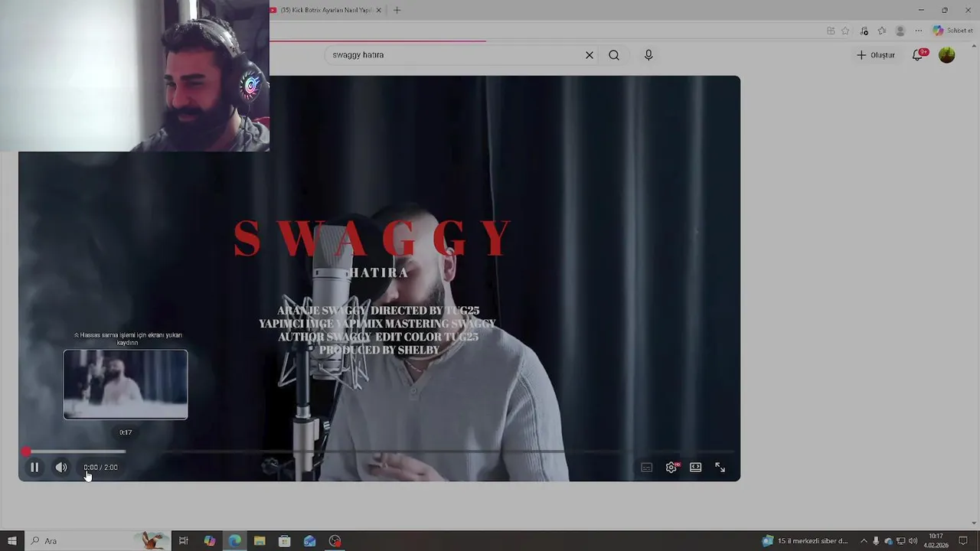Switch to theater mode view
Screen dimensions: 980x551
click(x=695, y=468)
